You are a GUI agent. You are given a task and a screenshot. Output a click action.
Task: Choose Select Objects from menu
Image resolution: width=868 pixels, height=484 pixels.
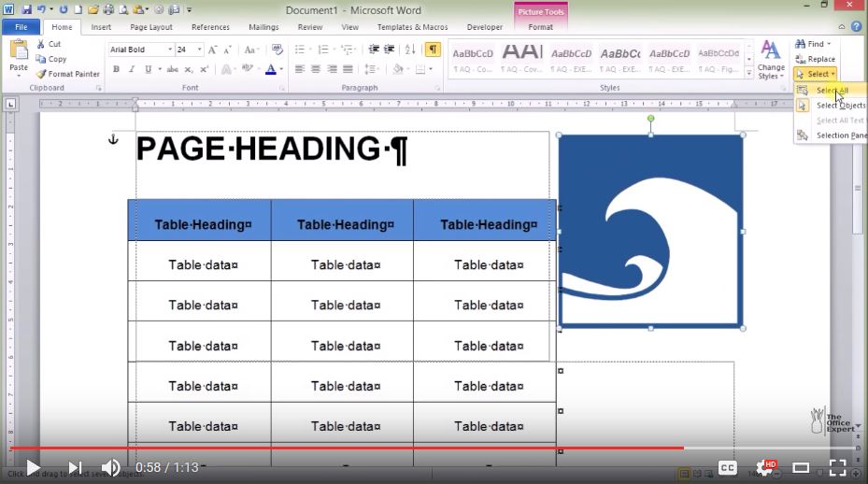pos(831,106)
